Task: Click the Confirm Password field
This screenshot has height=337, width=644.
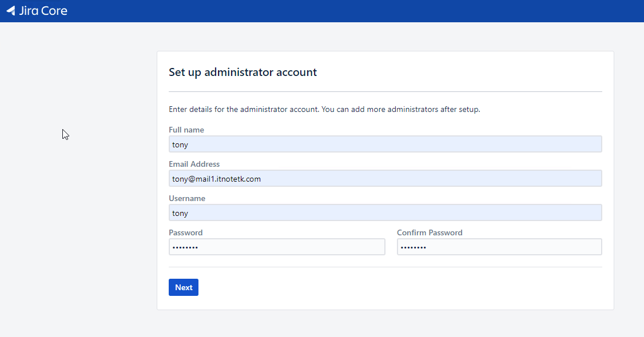Action: pyautogui.click(x=499, y=247)
